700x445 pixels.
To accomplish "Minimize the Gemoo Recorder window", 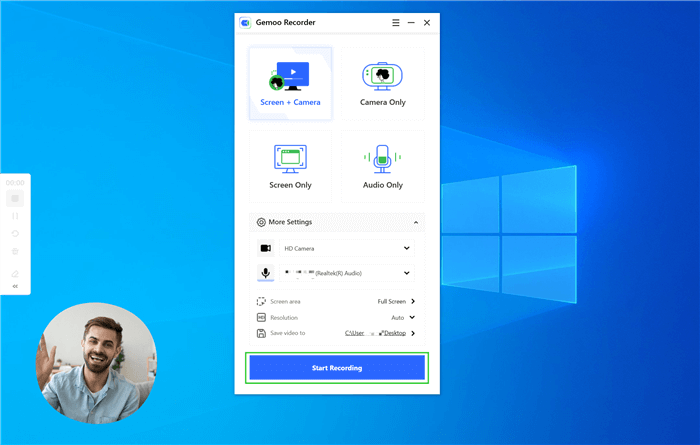I will (411, 22).
